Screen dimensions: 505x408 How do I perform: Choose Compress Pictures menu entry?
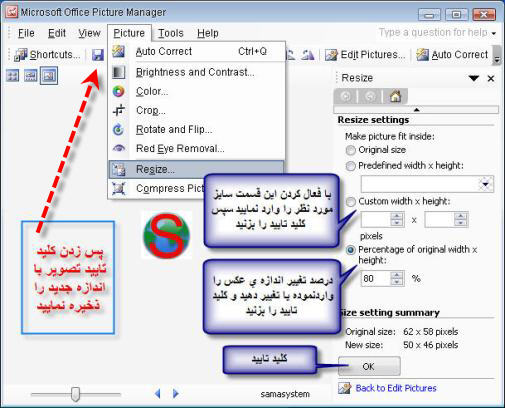(x=157, y=189)
